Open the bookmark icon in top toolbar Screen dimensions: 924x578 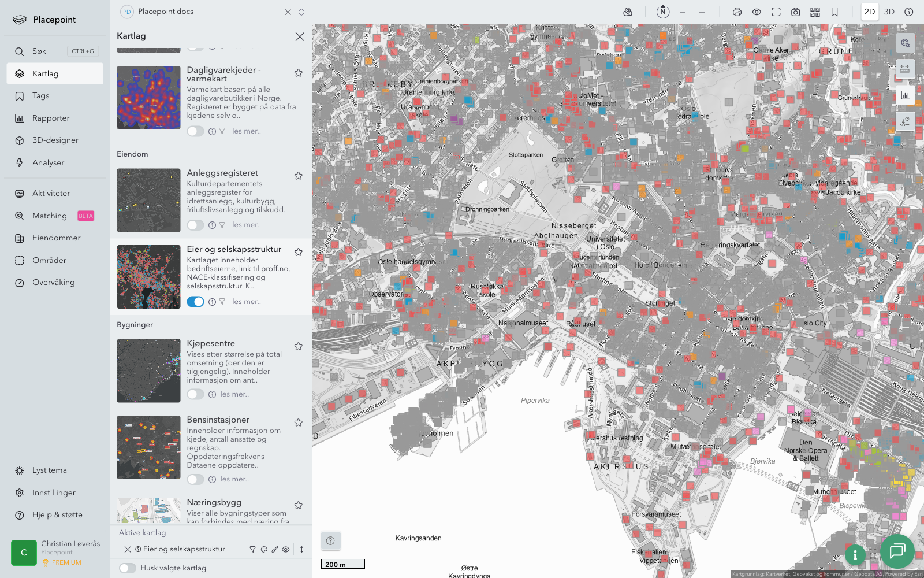click(x=834, y=12)
